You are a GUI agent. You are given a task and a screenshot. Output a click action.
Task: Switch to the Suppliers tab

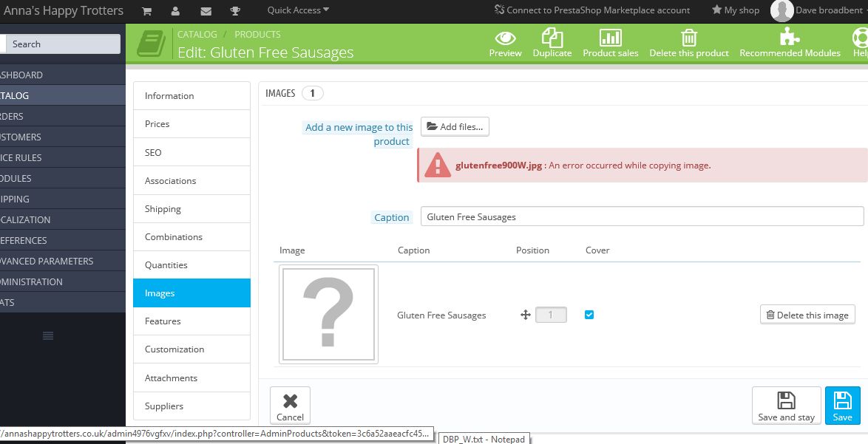[191, 406]
